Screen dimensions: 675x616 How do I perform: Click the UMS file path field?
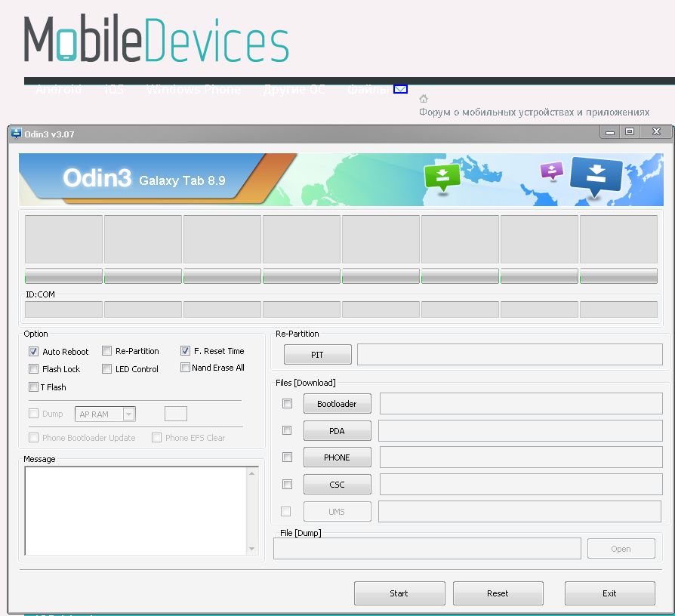pos(520,511)
